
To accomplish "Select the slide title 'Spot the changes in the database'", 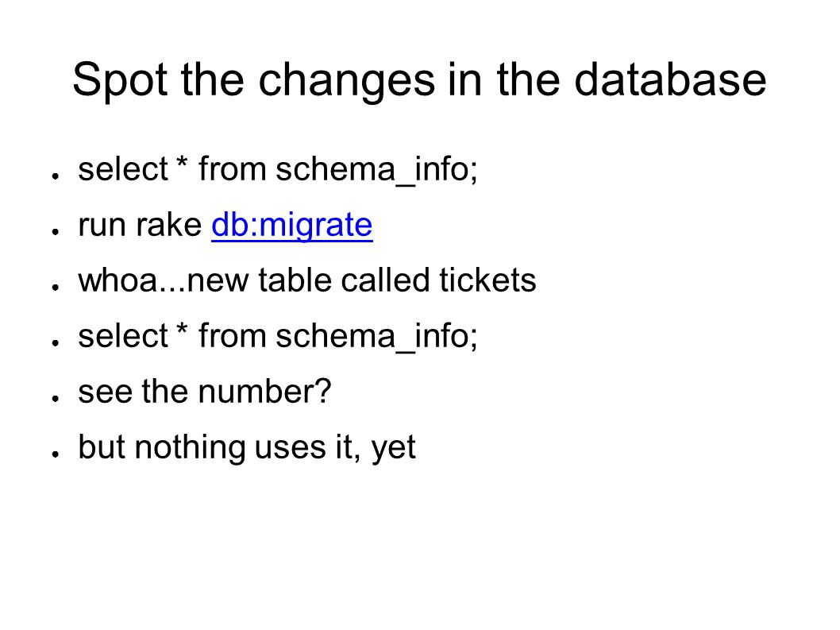I will coord(419,80).
